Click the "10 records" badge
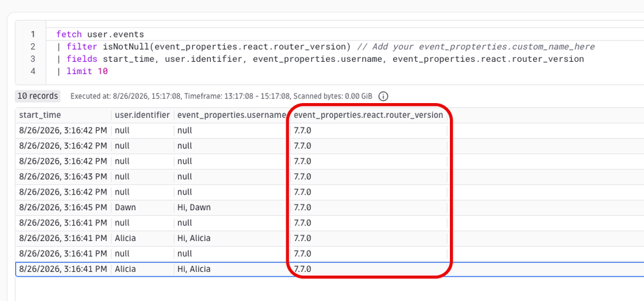 pyautogui.click(x=38, y=96)
